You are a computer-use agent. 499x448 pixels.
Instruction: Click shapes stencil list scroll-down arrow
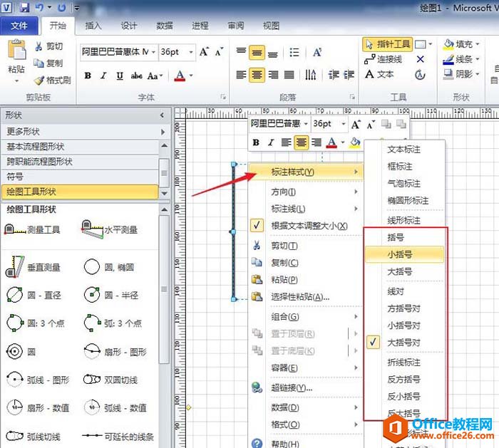click(164, 193)
